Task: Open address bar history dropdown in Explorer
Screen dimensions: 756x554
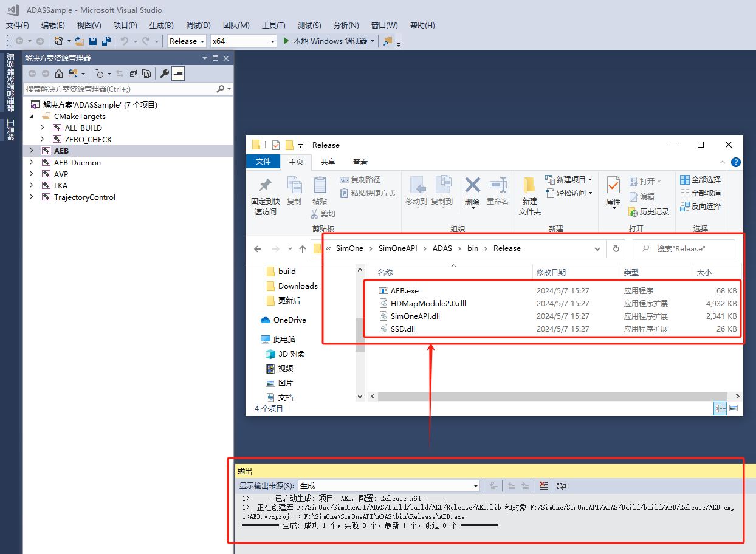Action: click(x=597, y=248)
